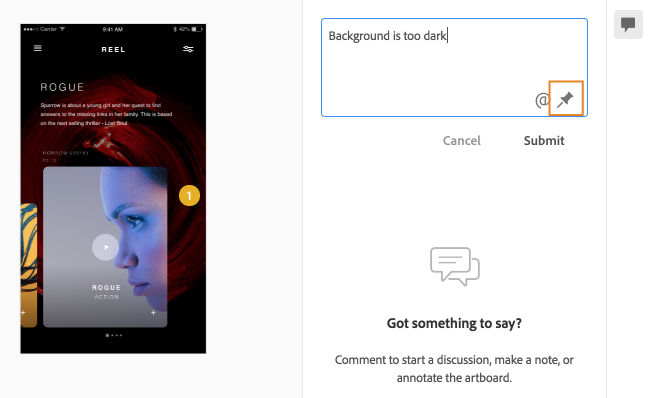Click the plus icon on Rogue card
The height and width of the screenshot is (398, 648).
[153, 313]
